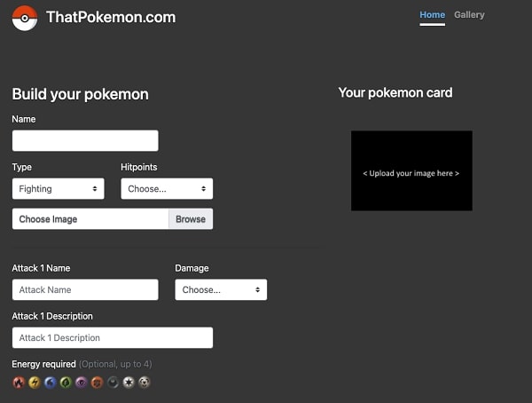
Task: Click the 'Attack 1 Description' label
Action: pyautogui.click(x=52, y=316)
